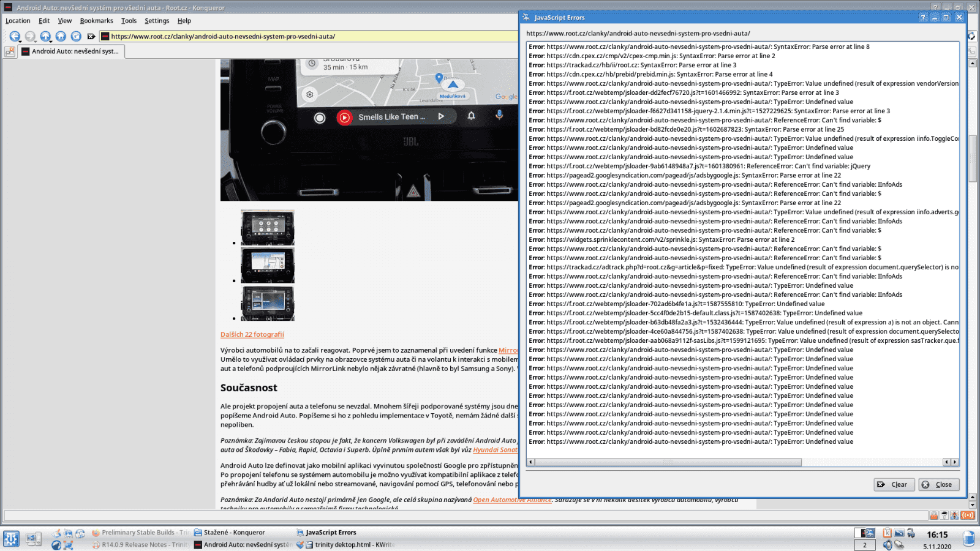Click the page scroll down arrow in Konqueror
The height and width of the screenshot is (551, 980).
[x=973, y=506]
